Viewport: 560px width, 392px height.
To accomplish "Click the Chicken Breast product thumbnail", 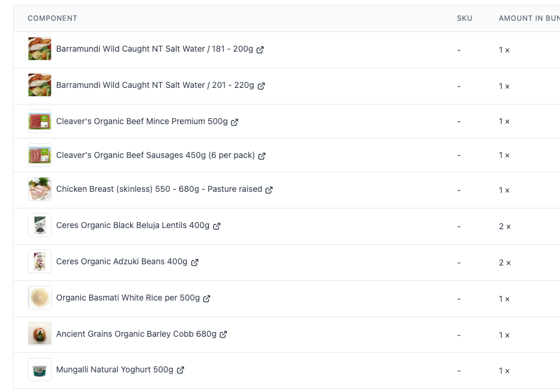I will pyautogui.click(x=40, y=189).
